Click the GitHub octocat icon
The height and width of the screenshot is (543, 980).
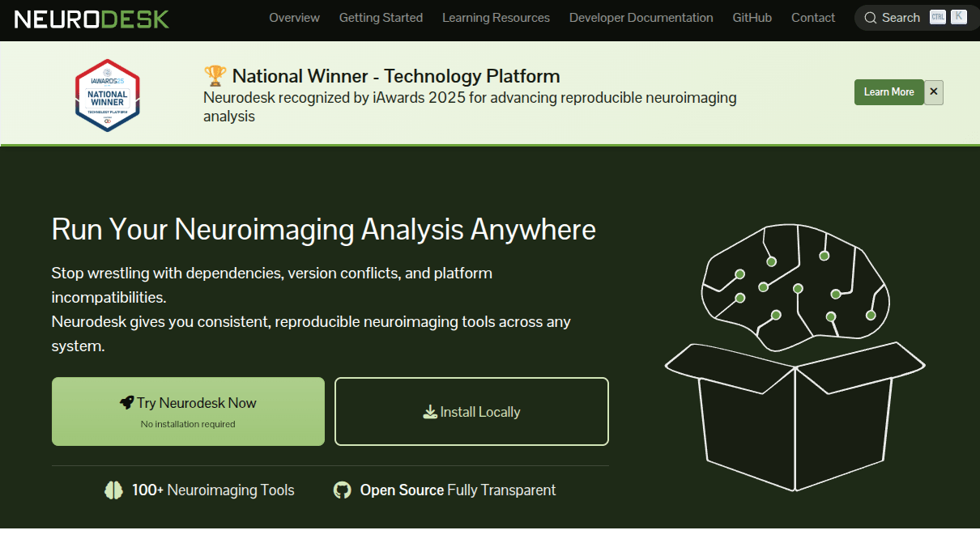(x=342, y=490)
